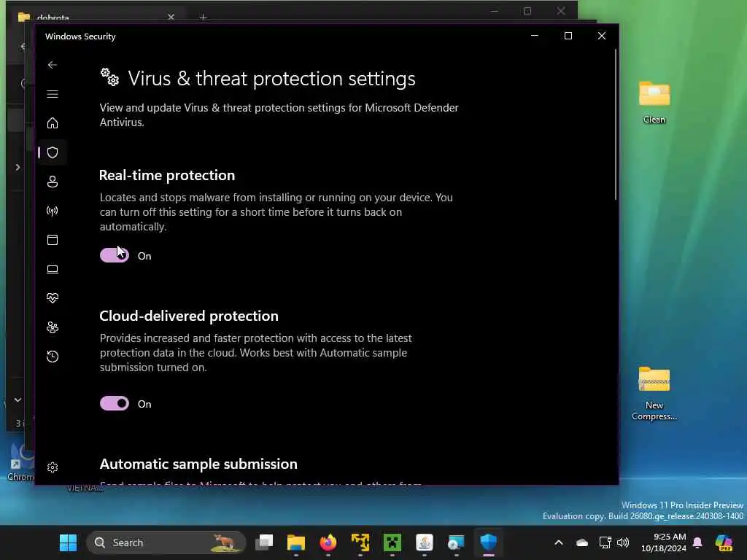Image resolution: width=747 pixels, height=560 pixels.
Task: Click the Windows Security shield in taskbar
Action: [488, 542]
